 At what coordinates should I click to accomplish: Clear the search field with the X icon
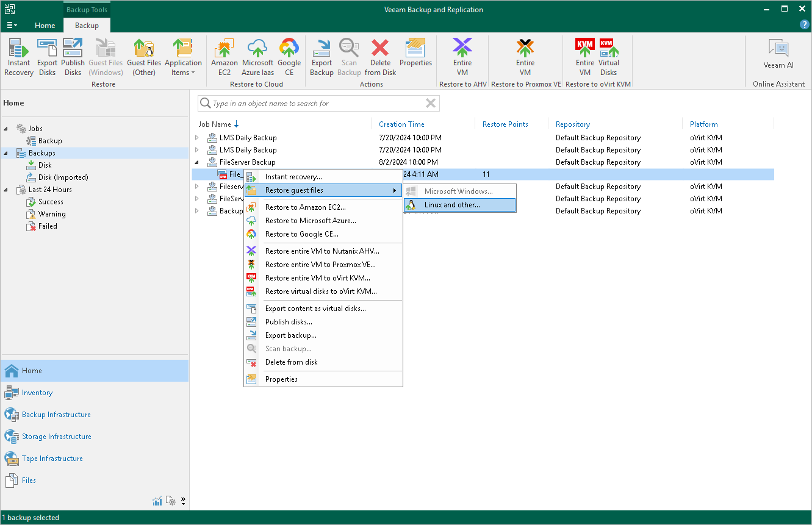point(431,104)
